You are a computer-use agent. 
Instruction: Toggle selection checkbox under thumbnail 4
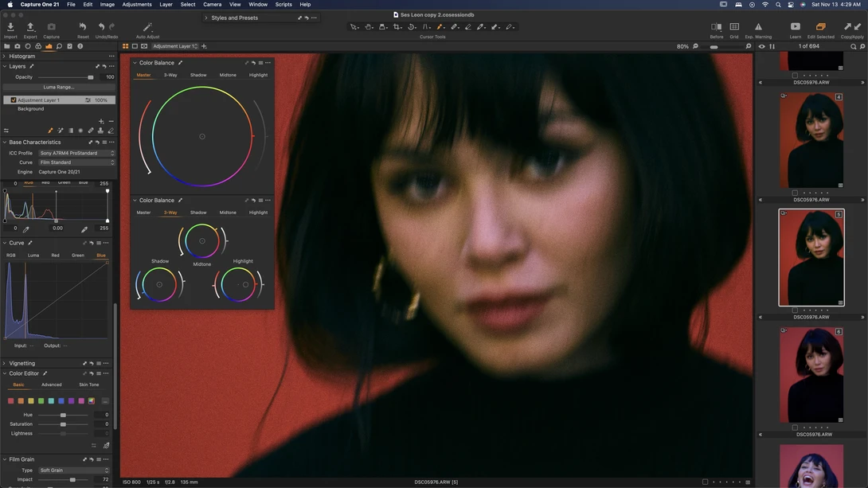pyautogui.click(x=795, y=193)
